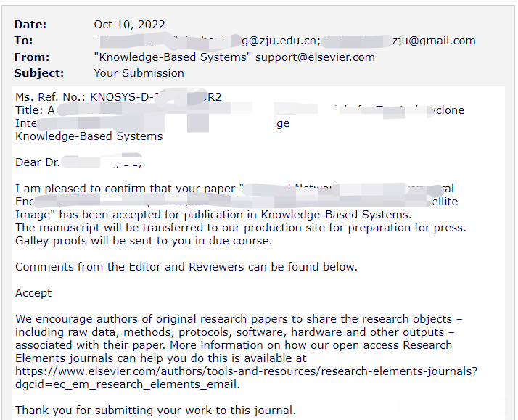Click the recipient address ending zju@gmail.com

398,41
